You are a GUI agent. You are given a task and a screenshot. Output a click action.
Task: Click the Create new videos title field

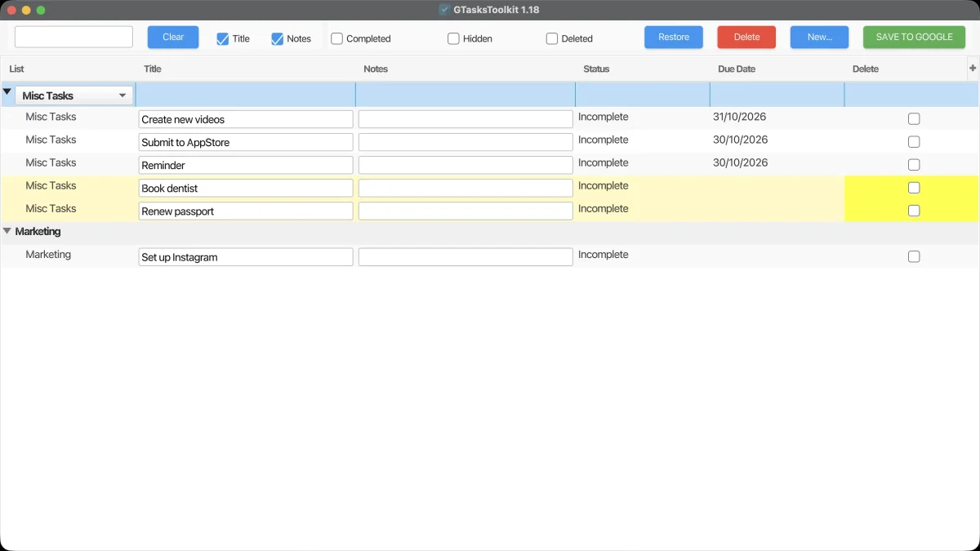pos(246,119)
